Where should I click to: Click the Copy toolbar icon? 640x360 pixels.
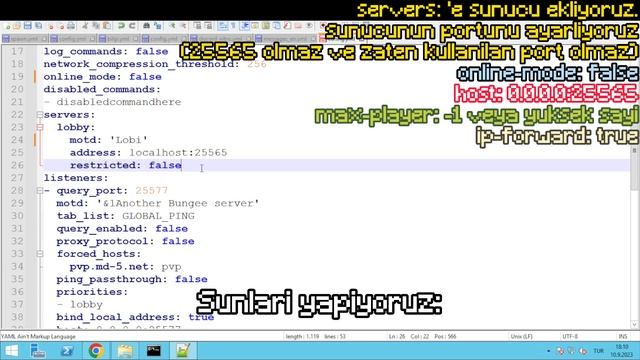tap(96, 26)
